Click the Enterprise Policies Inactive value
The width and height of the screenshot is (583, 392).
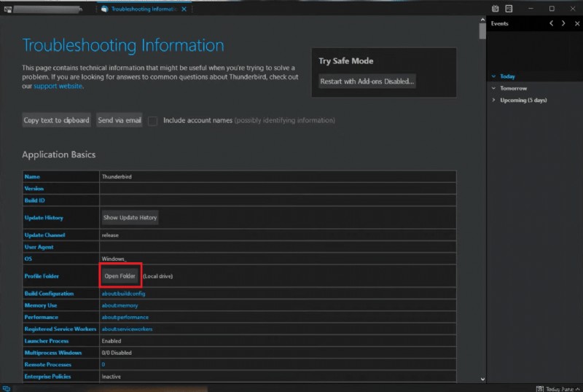(x=111, y=377)
